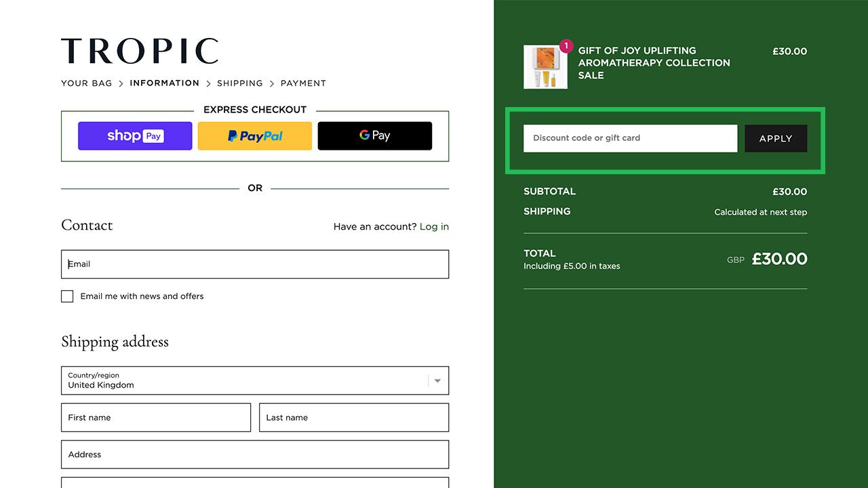The width and height of the screenshot is (868, 488).
Task: Click the TROPIC logo
Action: click(140, 52)
